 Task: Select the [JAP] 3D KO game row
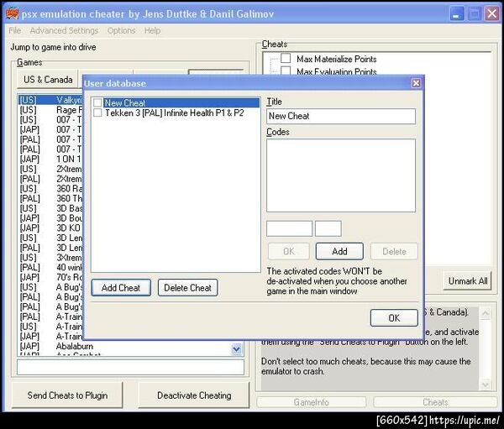[x=50, y=228]
